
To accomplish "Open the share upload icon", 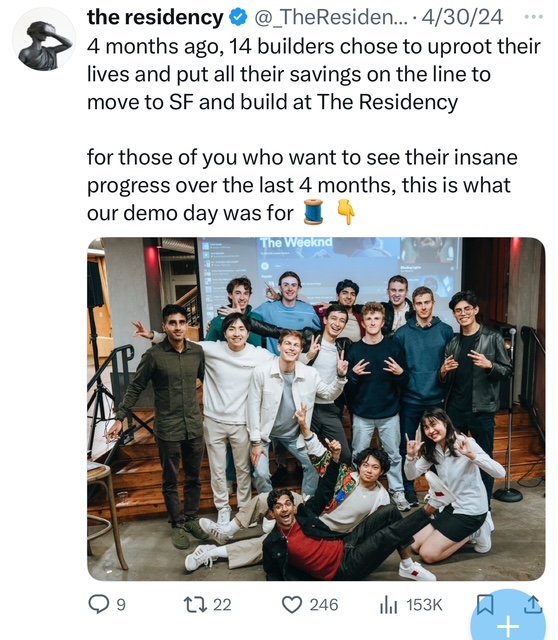I will coord(535,604).
